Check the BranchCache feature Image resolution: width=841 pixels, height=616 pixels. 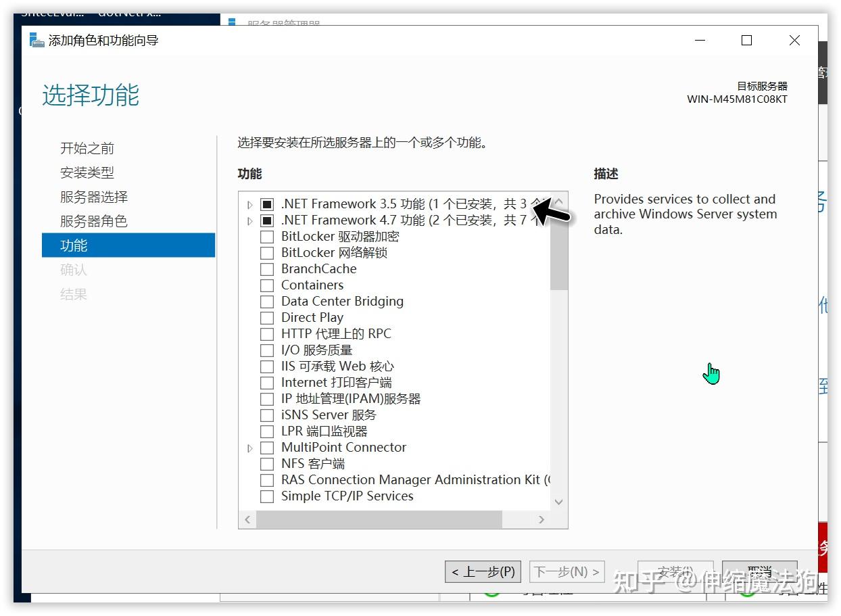coord(267,268)
